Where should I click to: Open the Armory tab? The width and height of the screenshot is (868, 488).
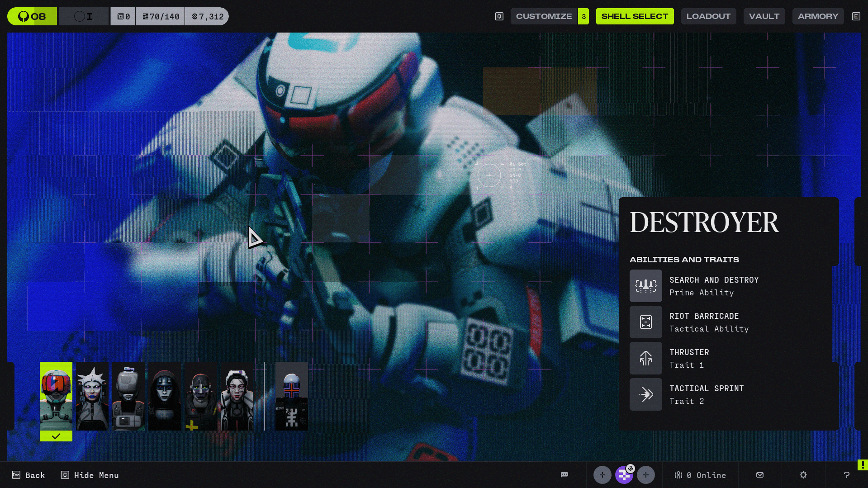[818, 16]
